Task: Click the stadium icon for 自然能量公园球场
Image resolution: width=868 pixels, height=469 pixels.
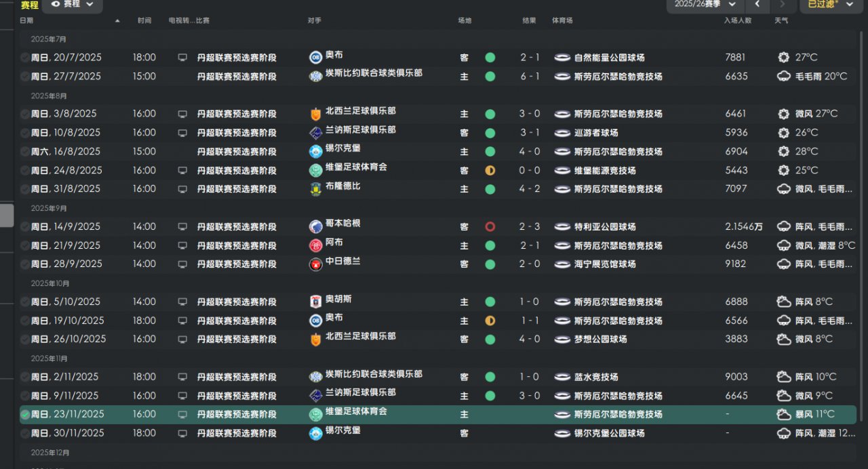Action: 562,58
